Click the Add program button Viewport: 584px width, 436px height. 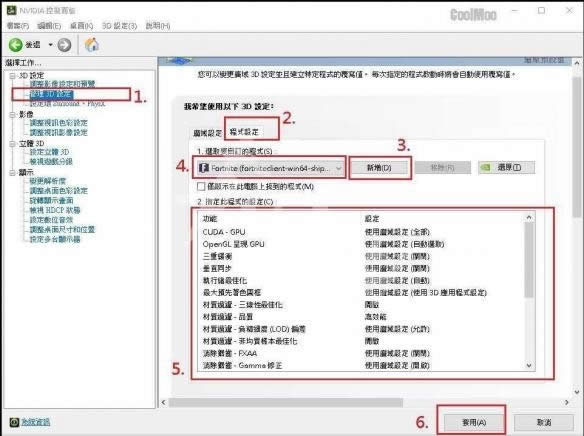coord(379,168)
